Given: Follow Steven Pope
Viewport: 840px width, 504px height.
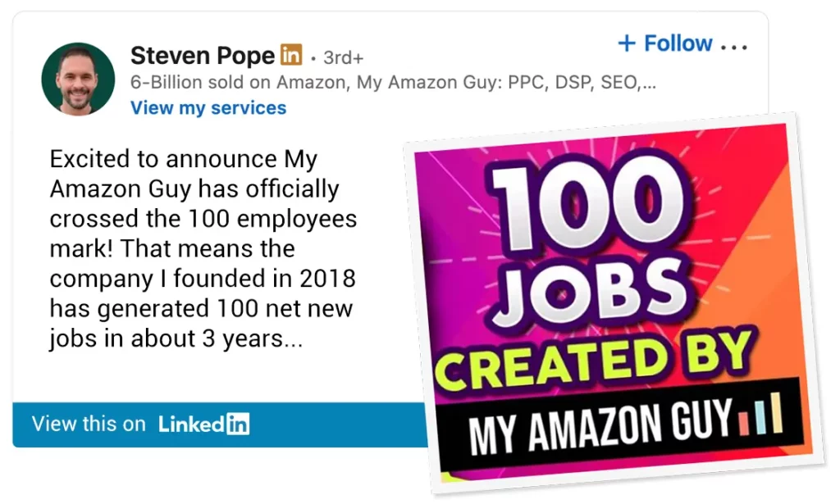Looking at the screenshot, I should (666, 43).
